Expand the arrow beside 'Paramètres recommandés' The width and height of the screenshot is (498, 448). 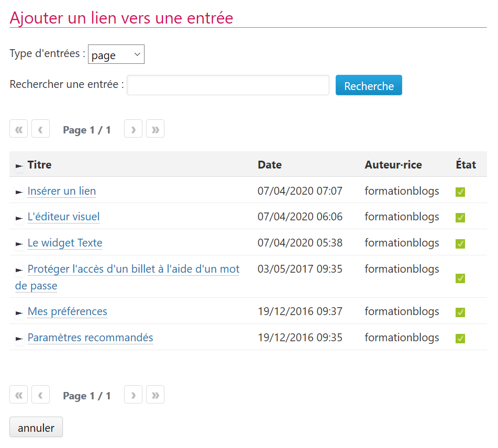(x=19, y=339)
